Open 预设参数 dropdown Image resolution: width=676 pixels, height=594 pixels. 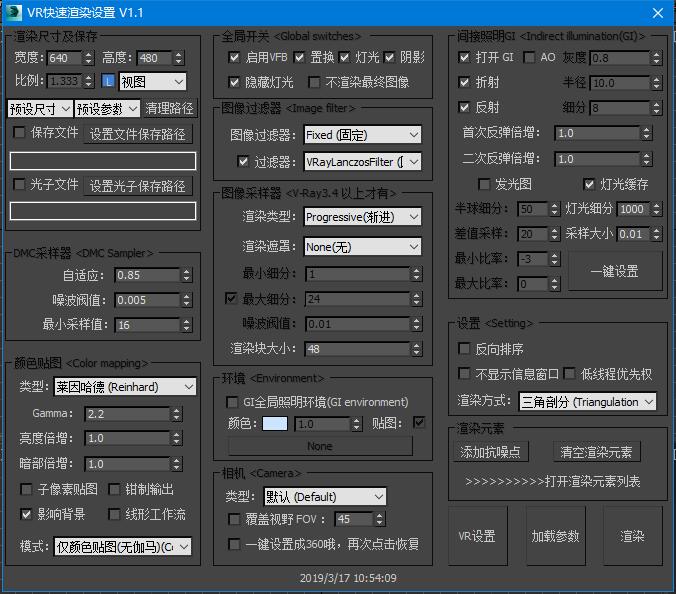pos(107,109)
